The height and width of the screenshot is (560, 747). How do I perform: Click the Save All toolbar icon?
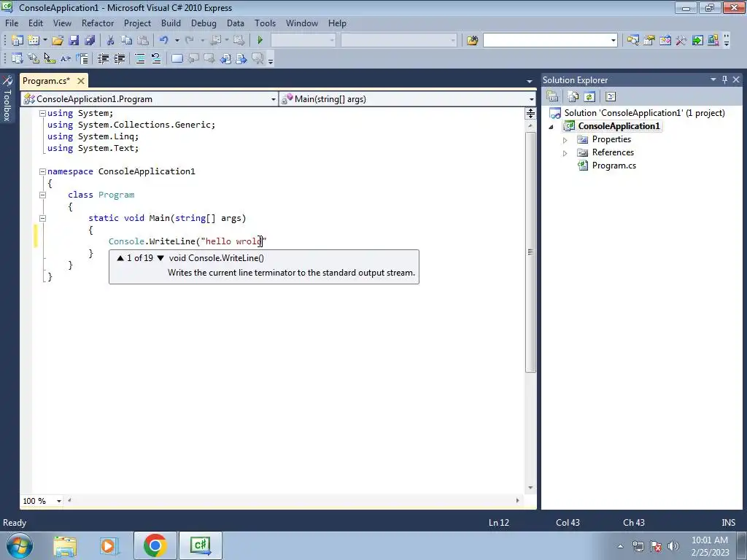point(90,41)
